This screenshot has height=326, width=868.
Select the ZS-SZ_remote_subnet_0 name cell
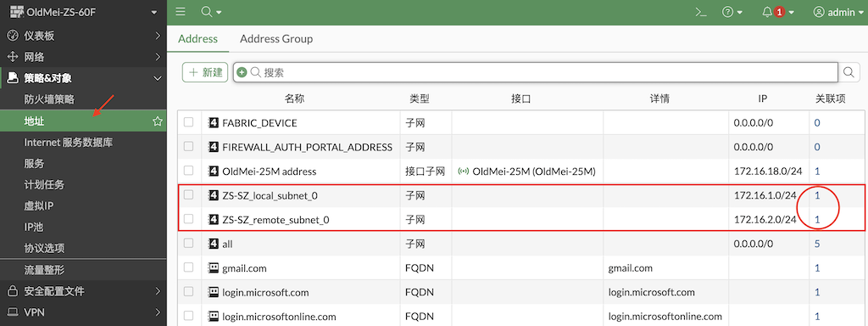[x=301, y=220]
